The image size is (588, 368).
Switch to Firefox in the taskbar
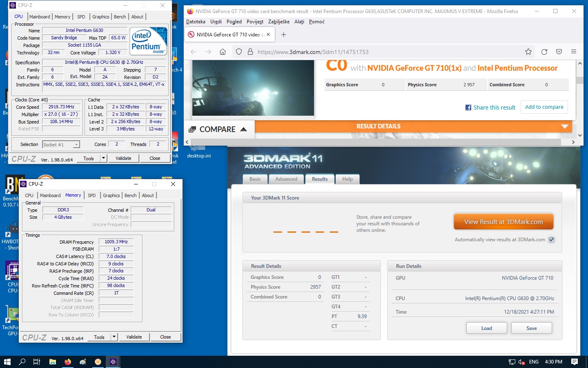coord(67,362)
